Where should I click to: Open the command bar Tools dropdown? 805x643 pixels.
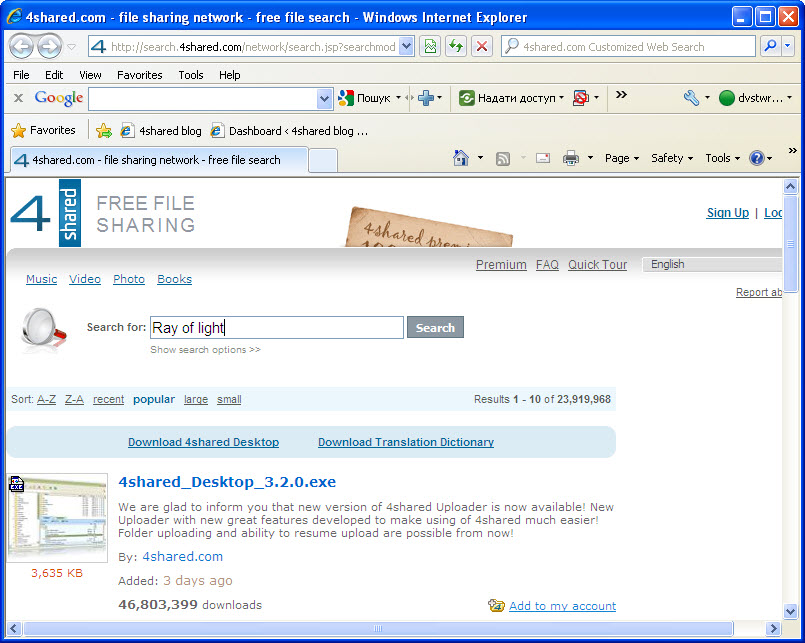pos(722,158)
